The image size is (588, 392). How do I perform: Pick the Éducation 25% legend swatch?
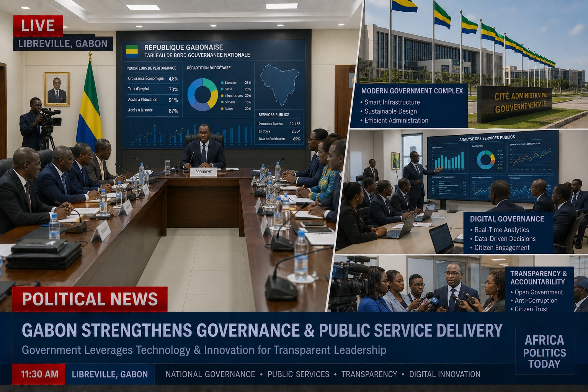tap(222, 83)
